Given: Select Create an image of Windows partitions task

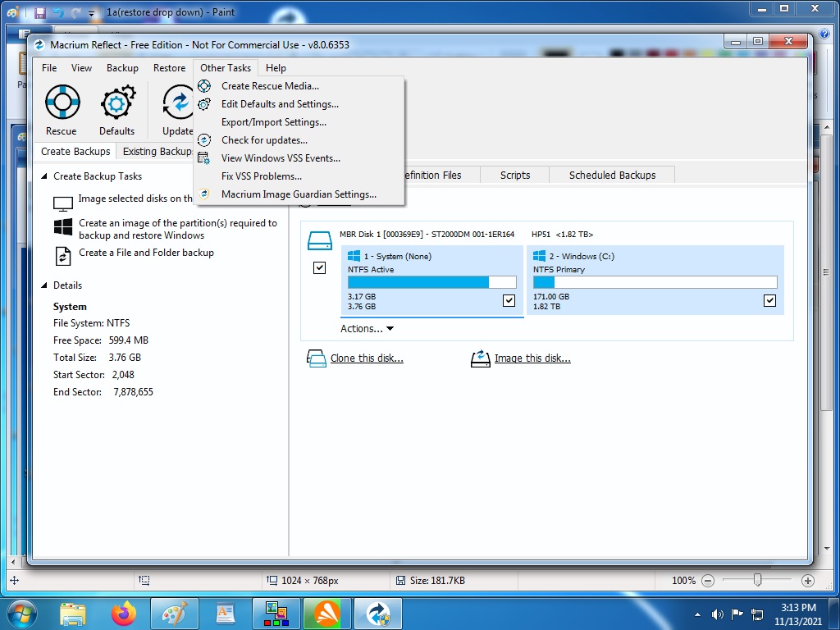Looking at the screenshot, I should point(178,230).
